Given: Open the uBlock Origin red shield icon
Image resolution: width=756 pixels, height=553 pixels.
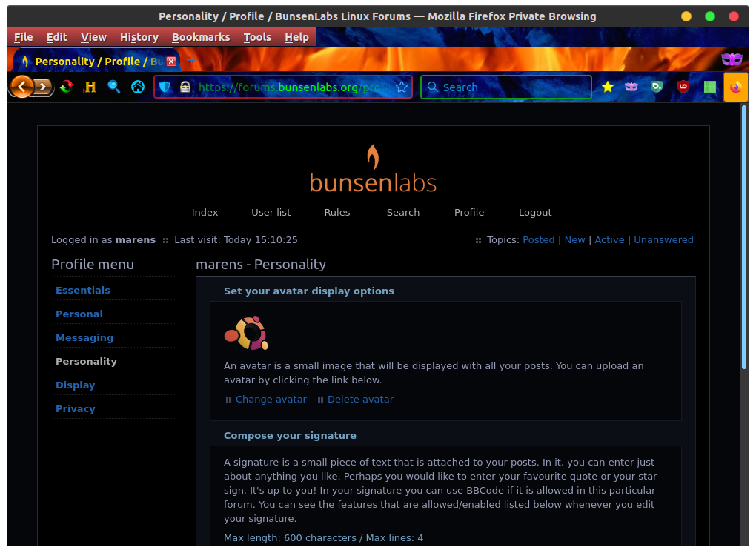Looking at the screenshot, I should click(x=683, y=87).
